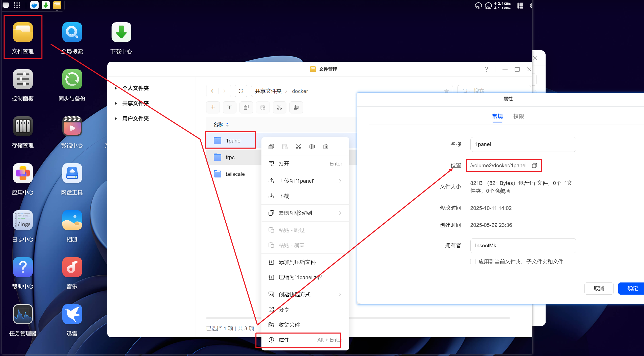Open the 迅雷 desktop app icon
Image resolution: width=644 pixels, height=356 pixels.
(72, 314)
